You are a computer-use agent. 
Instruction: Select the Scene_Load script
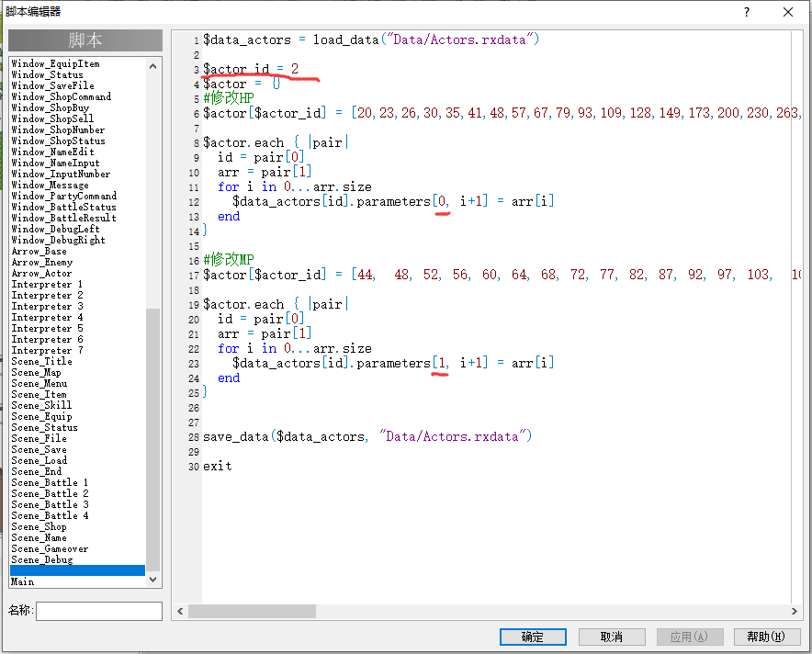pos(39,460)
